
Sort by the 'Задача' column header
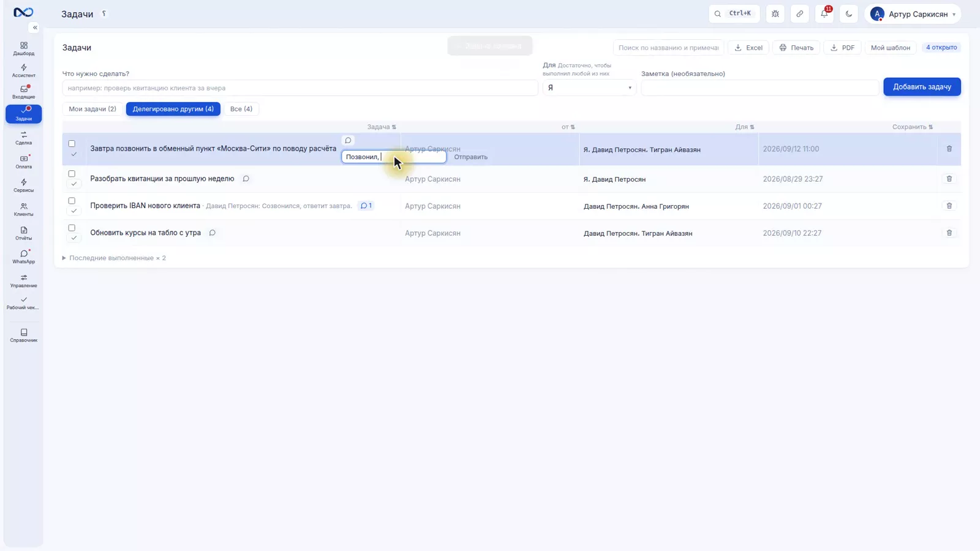pyautogui.click(x=382, y=127)
